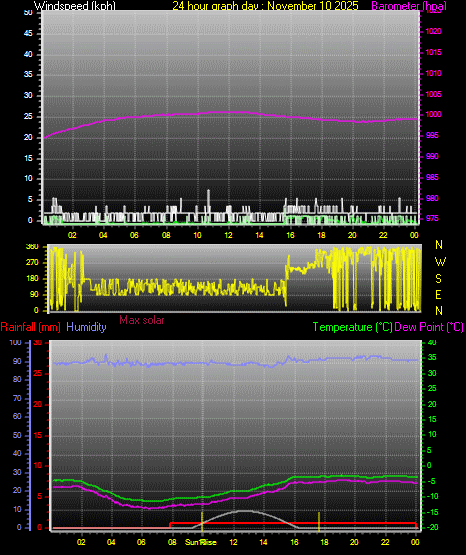Image resolution: width=466 pixels, height=555 pixels.
Task: Pick the 1010 barometer axis label
Action: pyautogui.click(x=433, y=73)
